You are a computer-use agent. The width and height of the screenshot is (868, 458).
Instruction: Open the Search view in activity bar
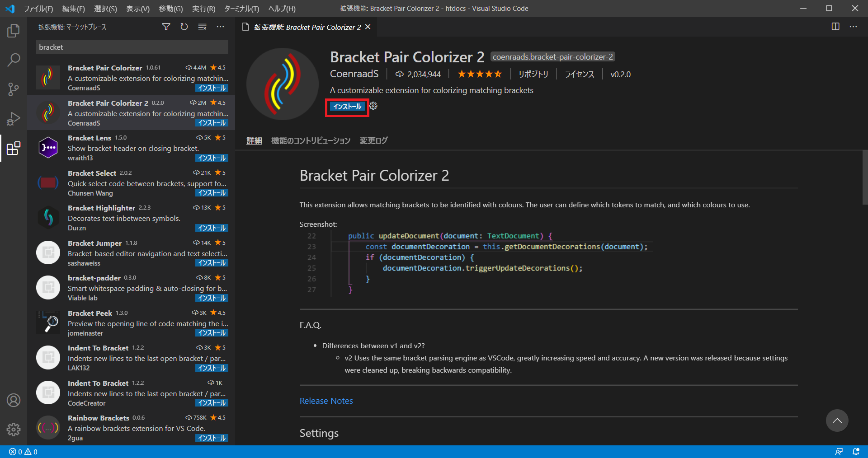(14, 60)
